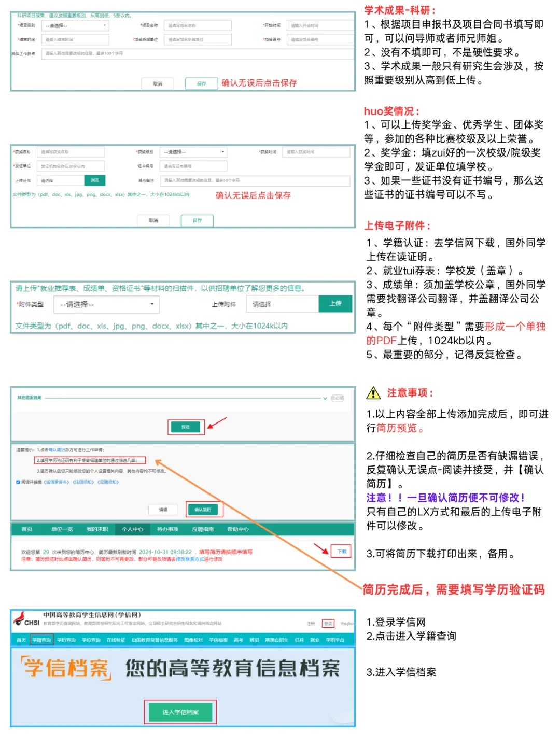This screenshot has width=560, height=748.
Task: Open 征兵 in the CHSI nav
Action: (300, 640)
